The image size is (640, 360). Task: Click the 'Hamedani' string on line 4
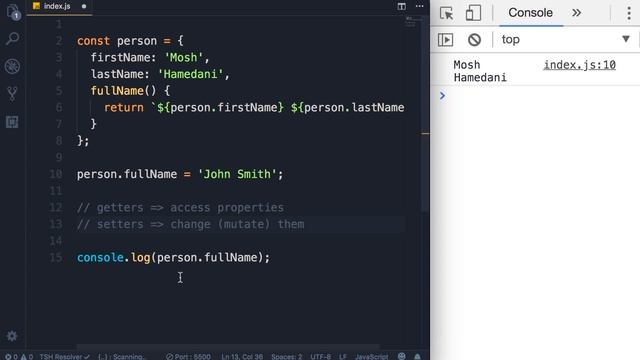coord(190,74)
